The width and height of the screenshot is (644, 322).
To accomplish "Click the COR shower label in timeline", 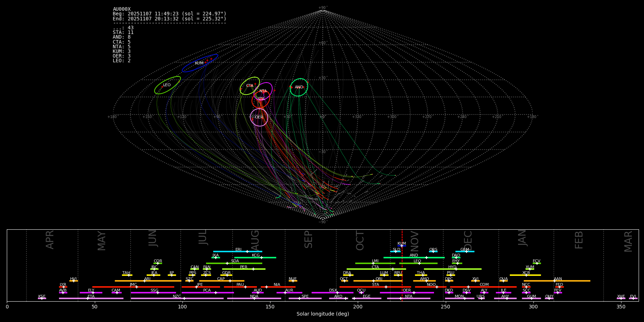I will [158, 261].
